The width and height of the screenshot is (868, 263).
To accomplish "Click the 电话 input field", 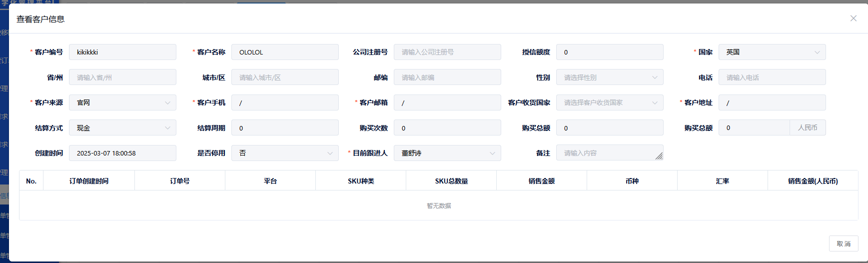I will pos(772,77).
